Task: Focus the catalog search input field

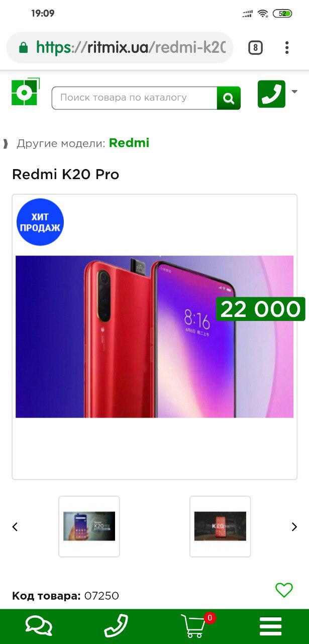Action: pos(135,98)
